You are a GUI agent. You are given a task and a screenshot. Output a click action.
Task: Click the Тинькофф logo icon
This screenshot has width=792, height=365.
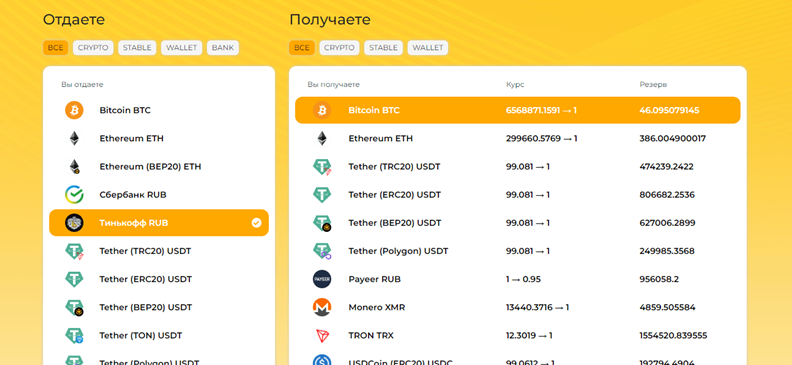[74, 223]
